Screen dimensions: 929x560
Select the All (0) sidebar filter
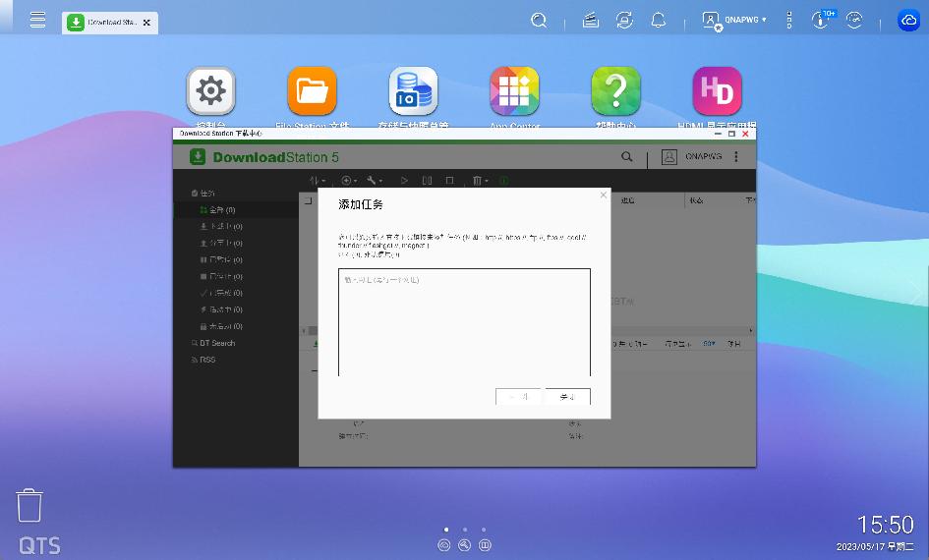coord(236,210)
